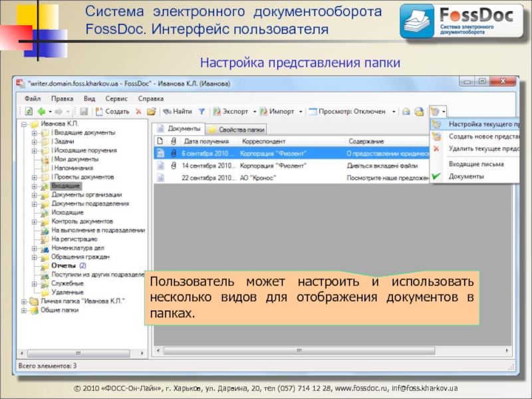Click the folder icon beside Номенклатура дел
Screen dimensions: 532x399
tap(45, 248)
